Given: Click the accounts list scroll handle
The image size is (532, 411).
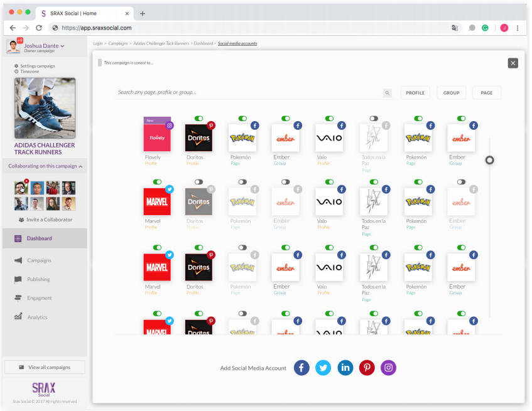Looking at the screenshot, I should [489, 160].
